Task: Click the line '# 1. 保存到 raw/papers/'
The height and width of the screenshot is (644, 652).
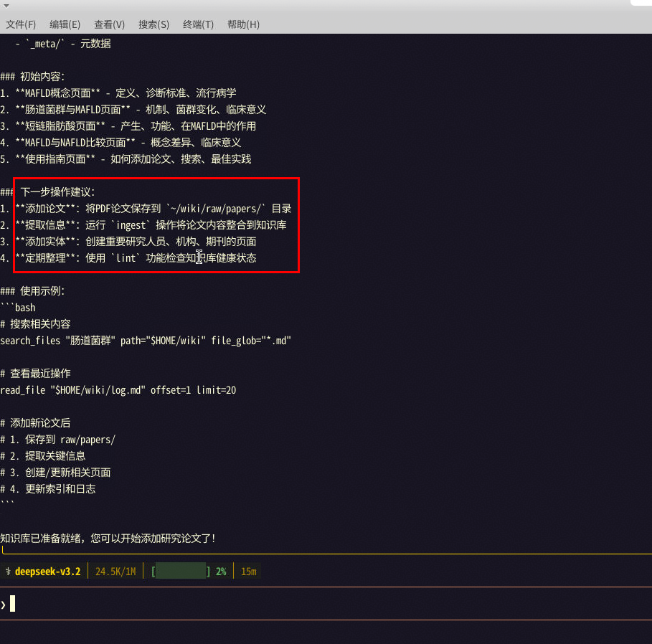Action: [58, 440]
